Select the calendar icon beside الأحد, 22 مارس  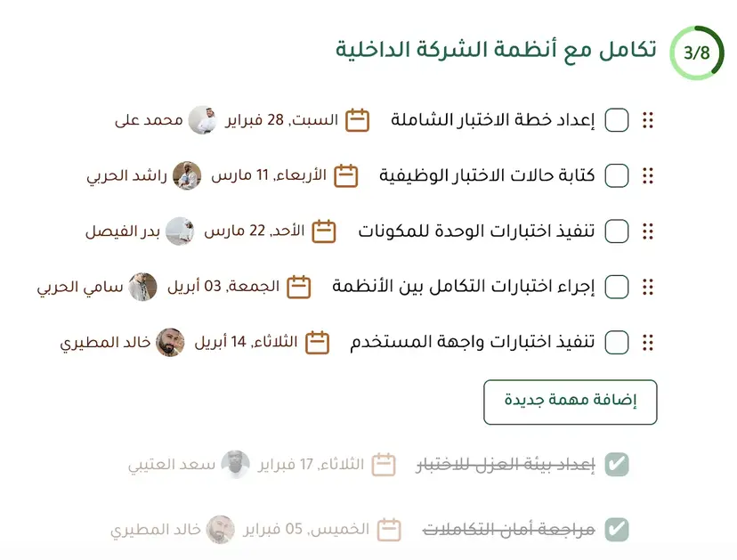click(x=324, y=230)
